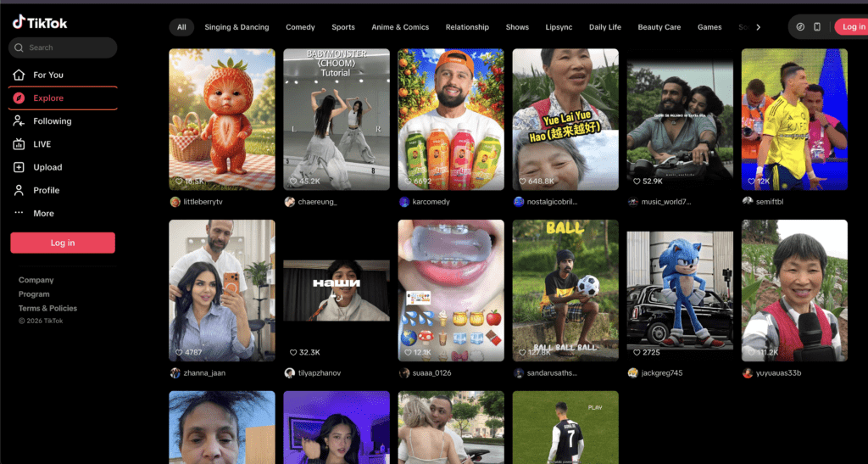This screenshot has height=464, width=868.
Task: Click chaereung_ avatar icon
Action: click(x=290, y=202)
